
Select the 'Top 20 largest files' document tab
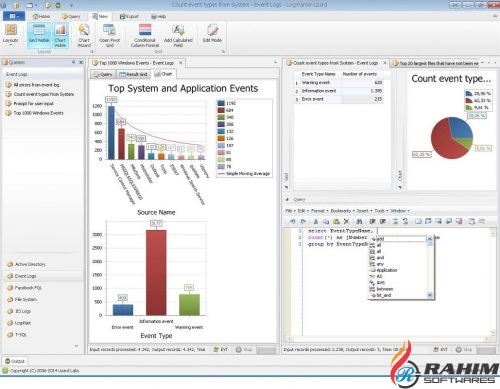[x=436, y=63]
